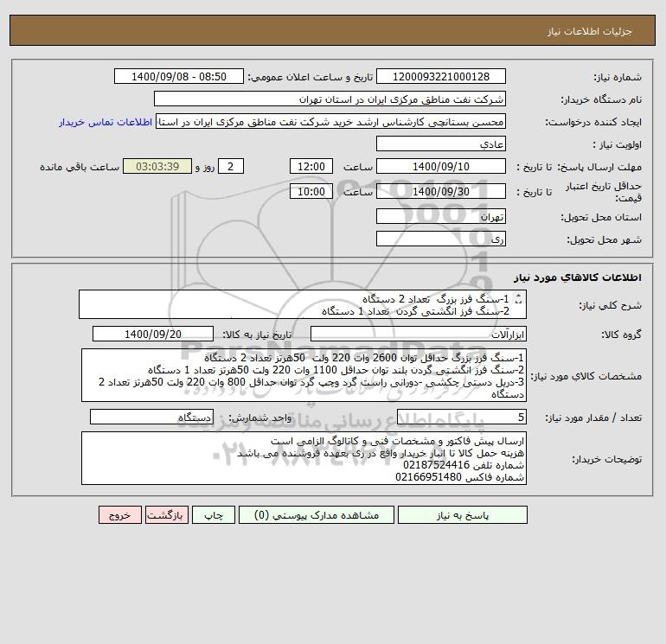Click the ایجاد کننده درخواست field
The width and height of the screenshot is (666, 644).
[x=331, y=122]
